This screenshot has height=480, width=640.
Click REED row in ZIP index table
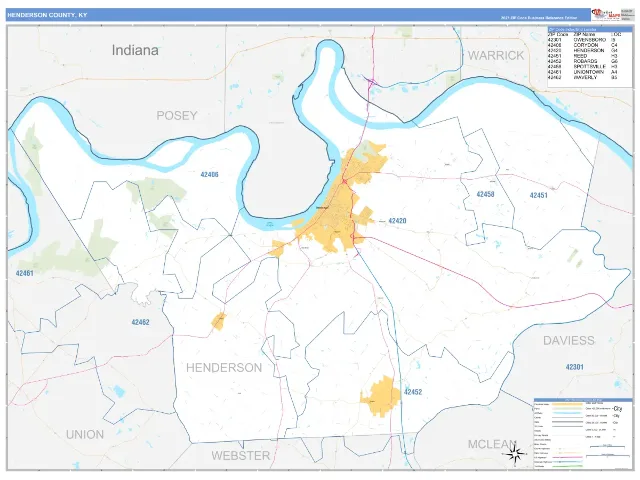[584, 56]
